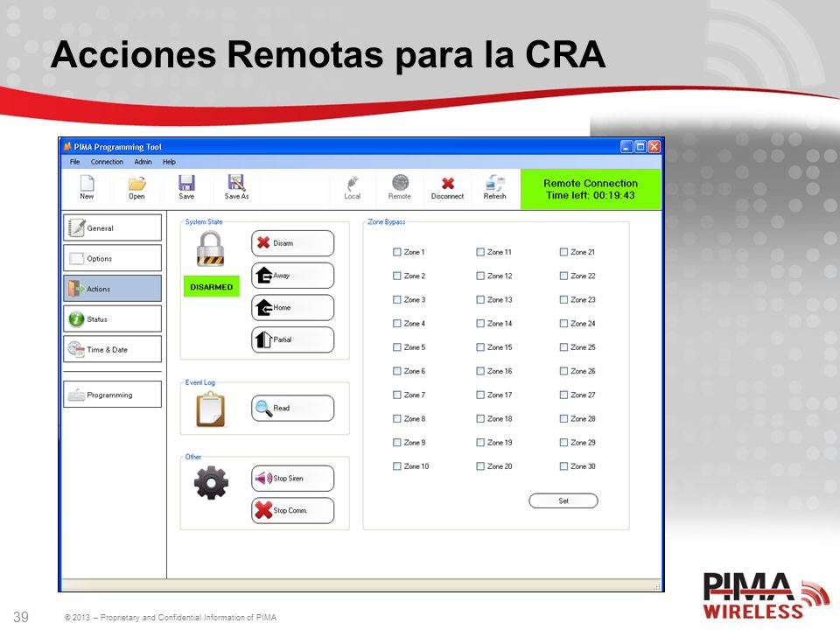Maximize the PIMA Programming Tool window
The height and width of the screenshot is (630, 840).
(x=640, y=147)
